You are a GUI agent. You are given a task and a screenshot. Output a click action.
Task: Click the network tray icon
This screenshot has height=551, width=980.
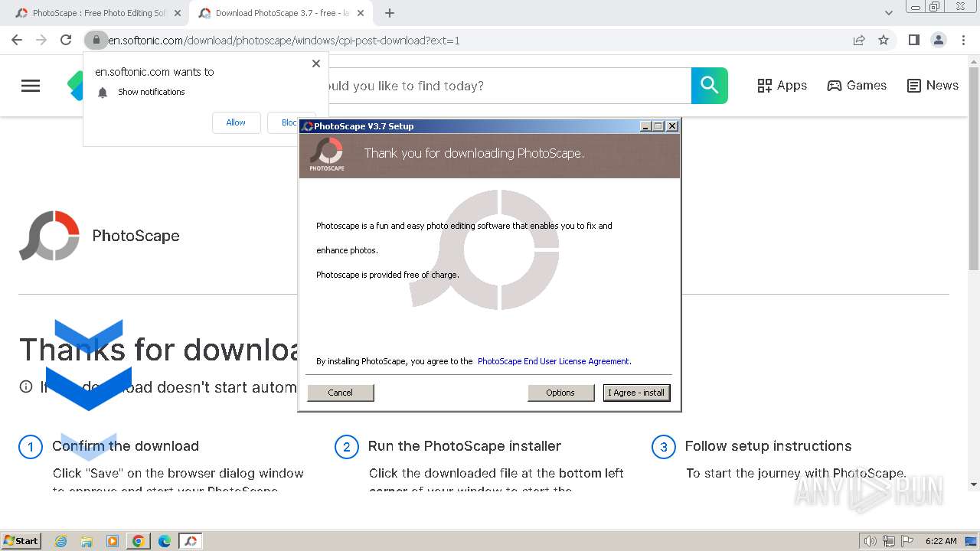pyautogui.click(x=889, y=541)
